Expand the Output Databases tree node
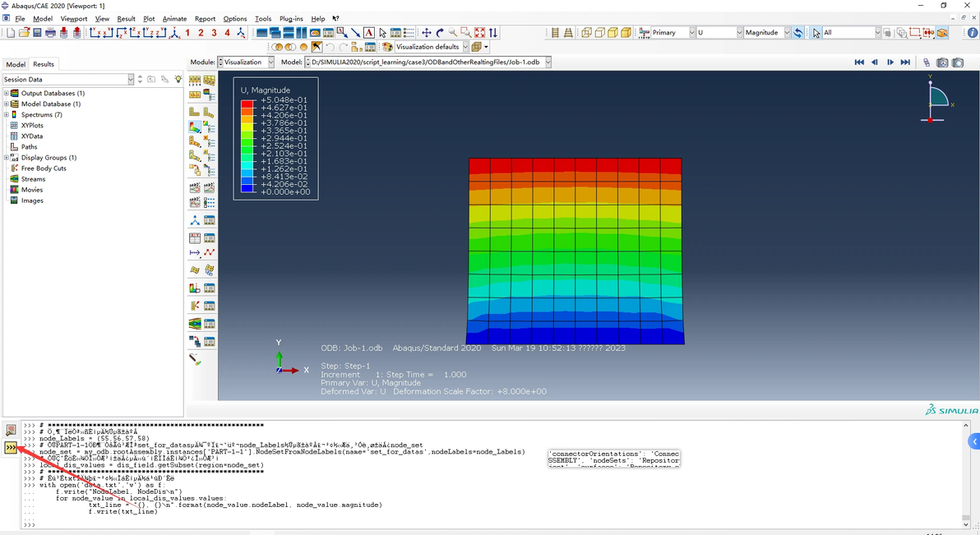 coord(7,94)
